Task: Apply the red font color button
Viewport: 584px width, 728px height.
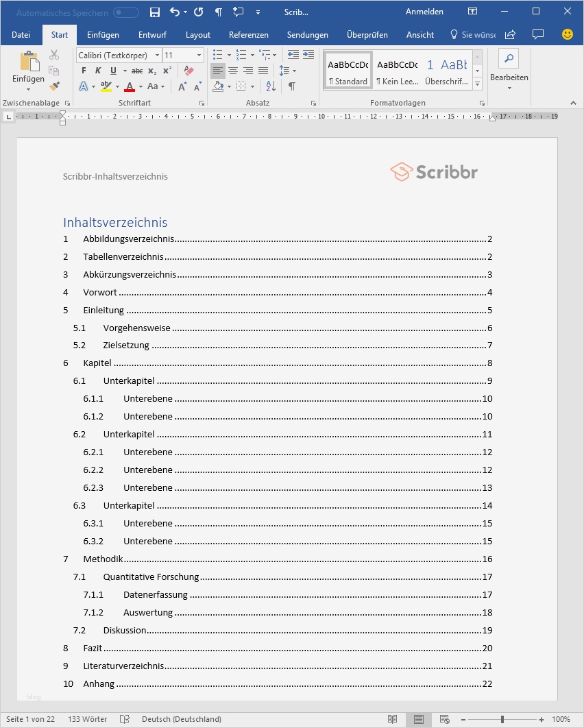Action: coord(130,86)
